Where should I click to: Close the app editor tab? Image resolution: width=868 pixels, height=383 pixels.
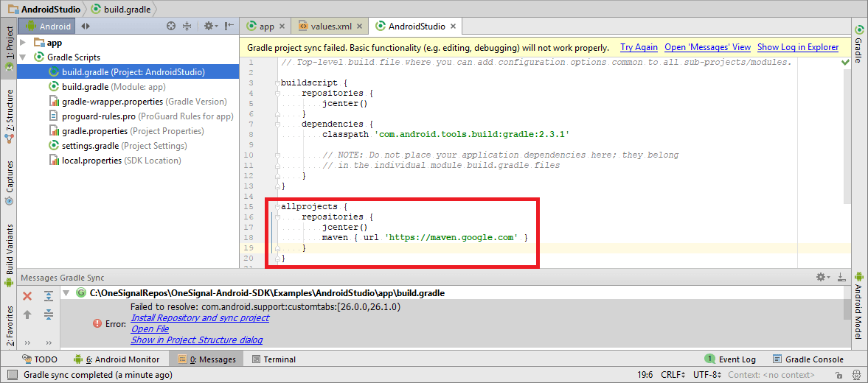pyautogui.click(x=282, y=26)
